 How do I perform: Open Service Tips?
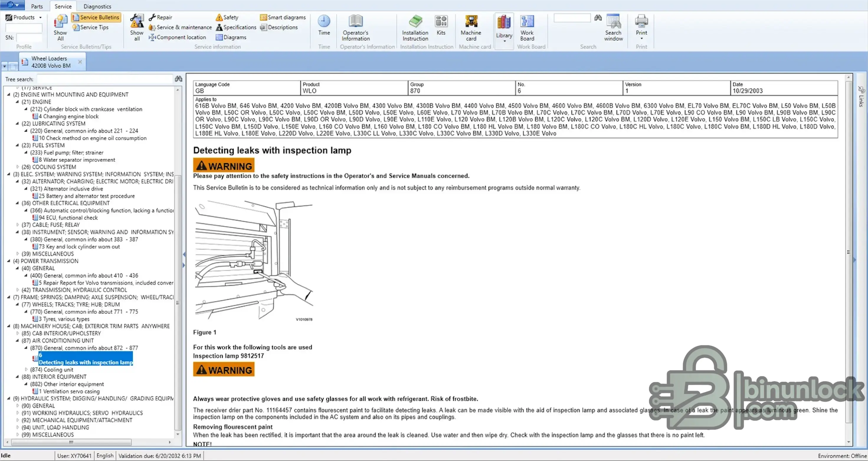tap(91, 27)
